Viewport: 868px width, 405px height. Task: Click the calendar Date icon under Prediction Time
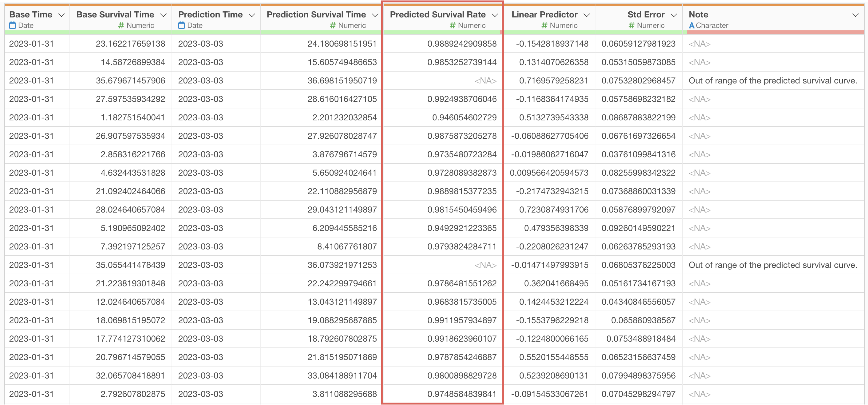pyautogui.click(x=181, y=25)
